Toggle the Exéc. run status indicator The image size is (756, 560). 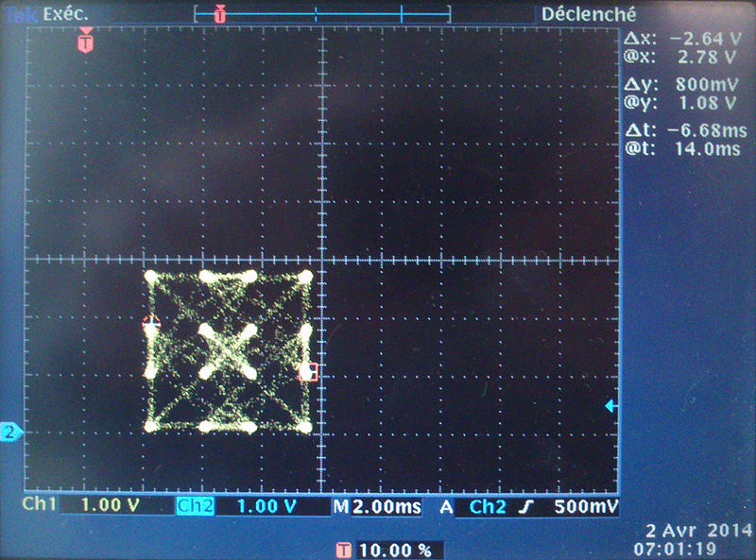64,15
